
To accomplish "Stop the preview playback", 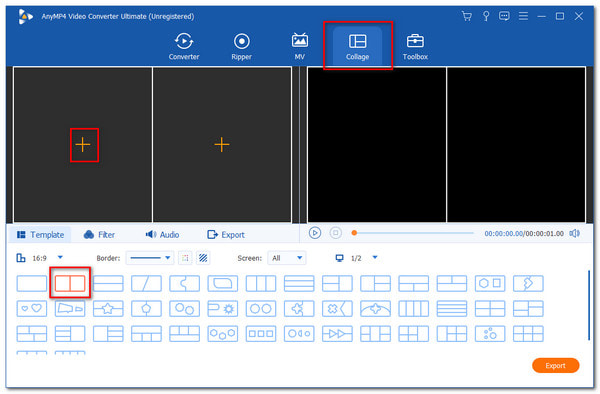I will click(336, 233).
